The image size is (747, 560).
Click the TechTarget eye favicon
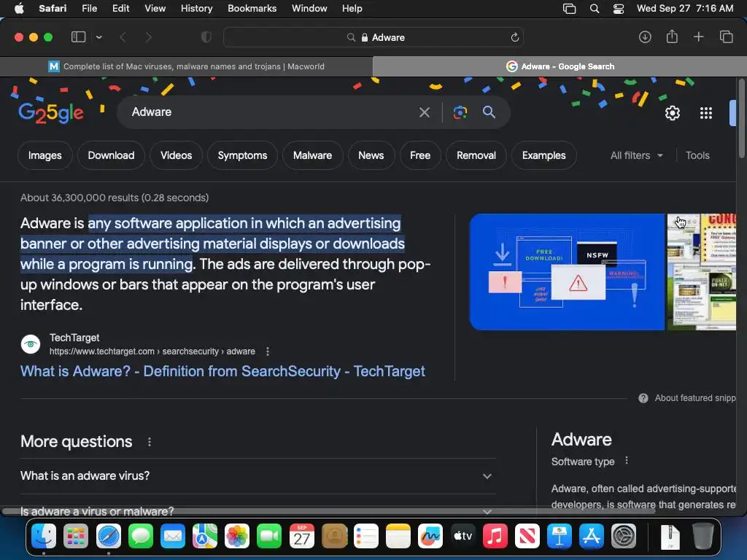(31, 344)
